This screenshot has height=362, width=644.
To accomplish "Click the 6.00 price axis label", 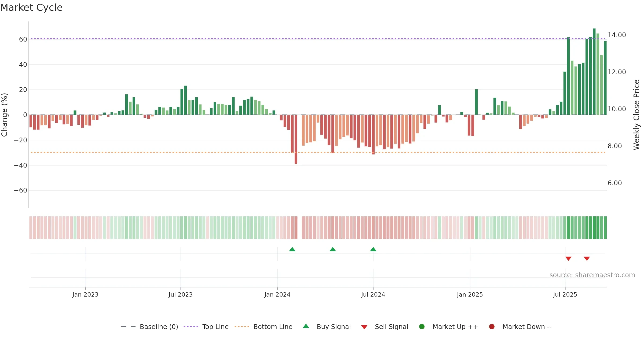I will (x=614, y=183).
